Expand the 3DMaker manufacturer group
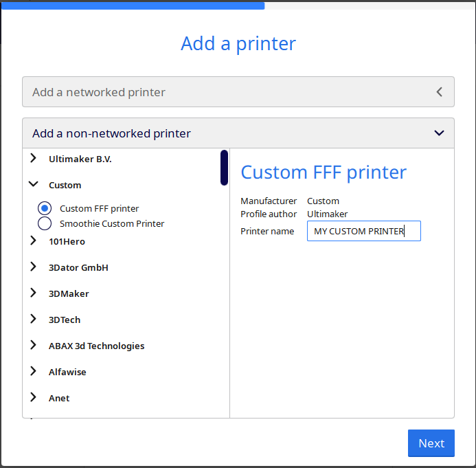Screen dimensions: 476x468 coord(34,293)
